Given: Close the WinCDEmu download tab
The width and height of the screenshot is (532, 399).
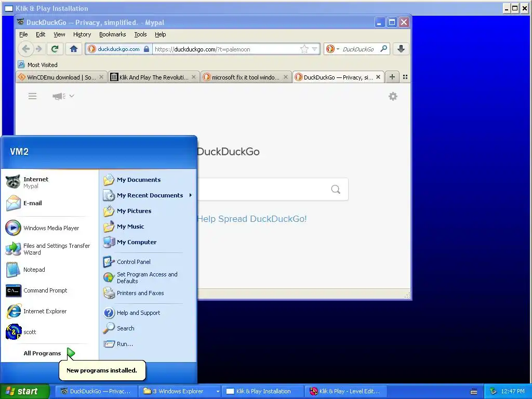Looking at the screenshot, I should 101,77.
